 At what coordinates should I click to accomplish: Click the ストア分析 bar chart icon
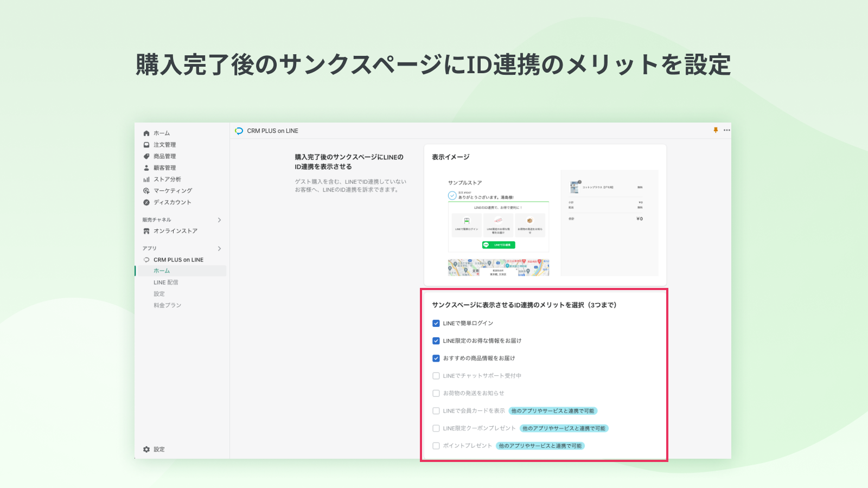click(x=146, y=179)
